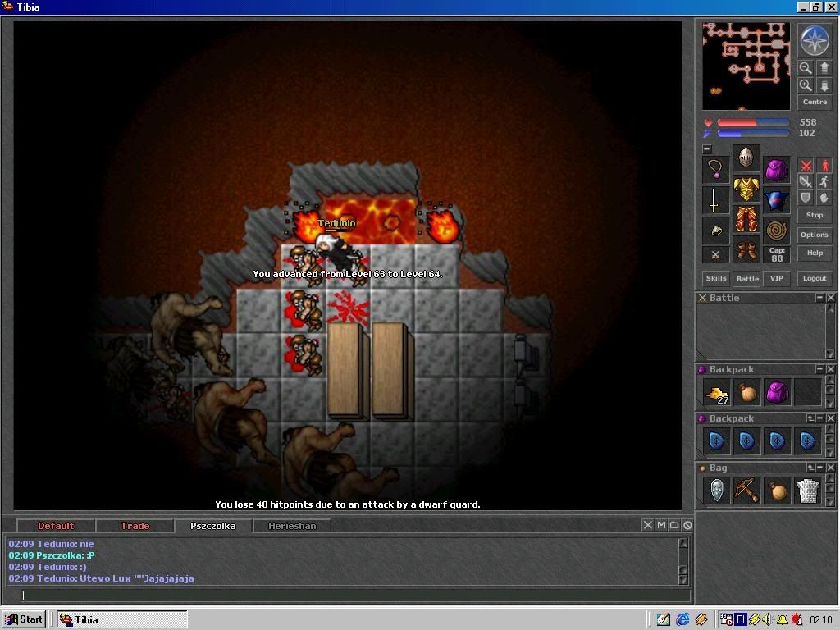Enable defensive fight mode (shield)
840x630 pixels.
[x=806, y=198]
